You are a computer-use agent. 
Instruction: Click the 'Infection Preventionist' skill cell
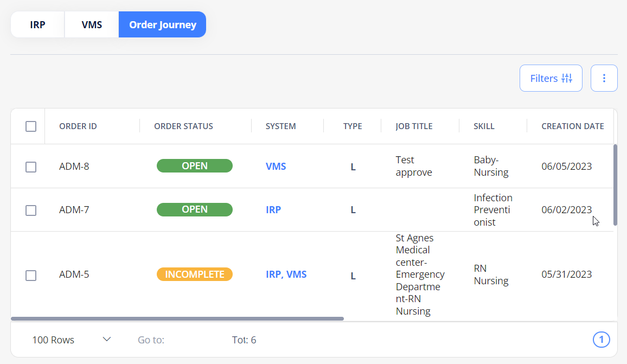493,210
